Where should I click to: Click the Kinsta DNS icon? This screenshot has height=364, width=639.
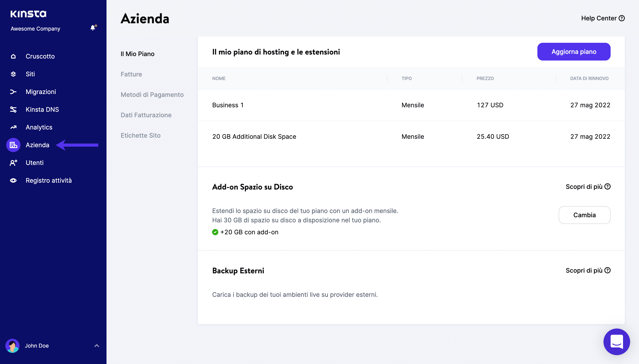point(13,110)
